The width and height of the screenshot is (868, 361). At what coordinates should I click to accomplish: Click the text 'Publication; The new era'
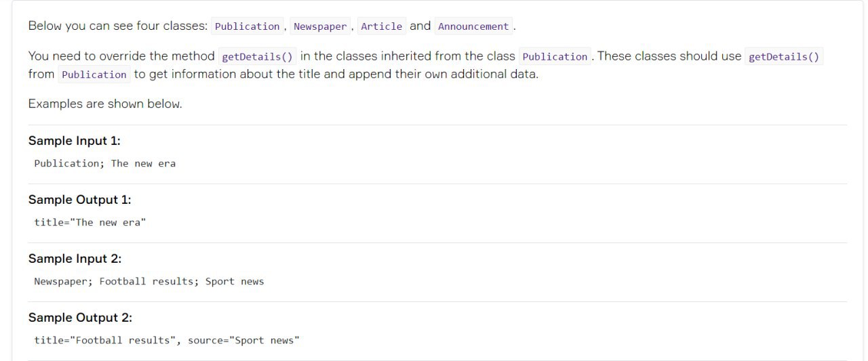(105, 163)
